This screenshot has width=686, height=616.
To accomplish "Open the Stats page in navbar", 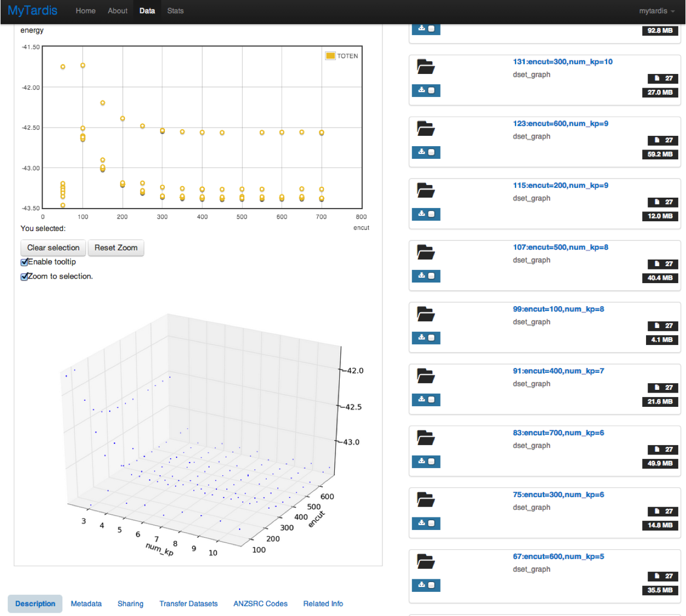I will click(x=175, y=11).
